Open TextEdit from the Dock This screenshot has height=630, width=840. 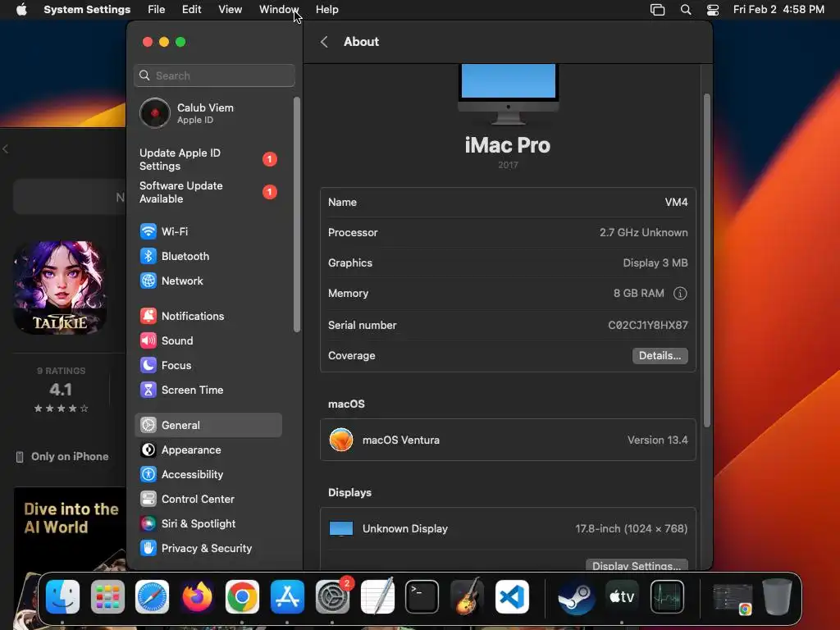click(x=377, y=597)
